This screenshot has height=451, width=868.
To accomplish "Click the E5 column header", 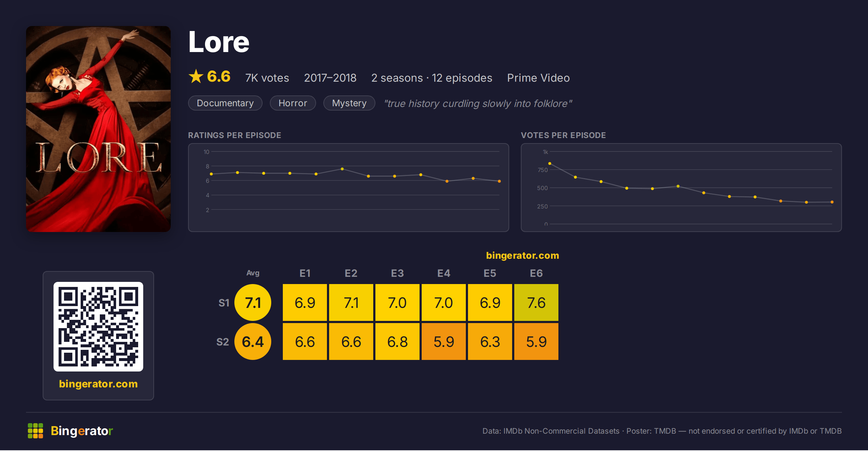I will click(x=490, y=273).
